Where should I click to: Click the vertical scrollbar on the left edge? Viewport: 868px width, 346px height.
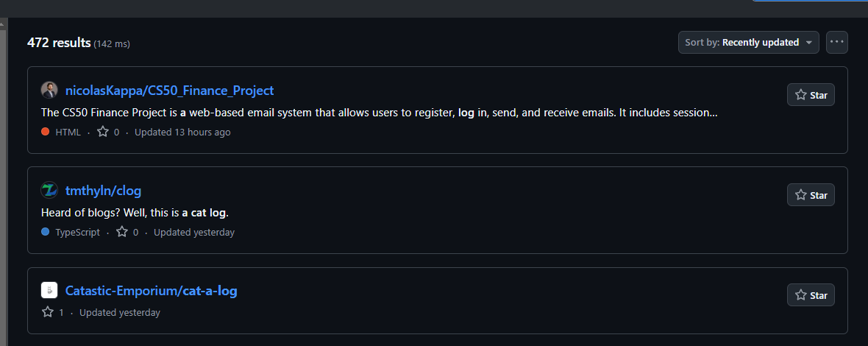pyautogui.click(x=3, y=147)
